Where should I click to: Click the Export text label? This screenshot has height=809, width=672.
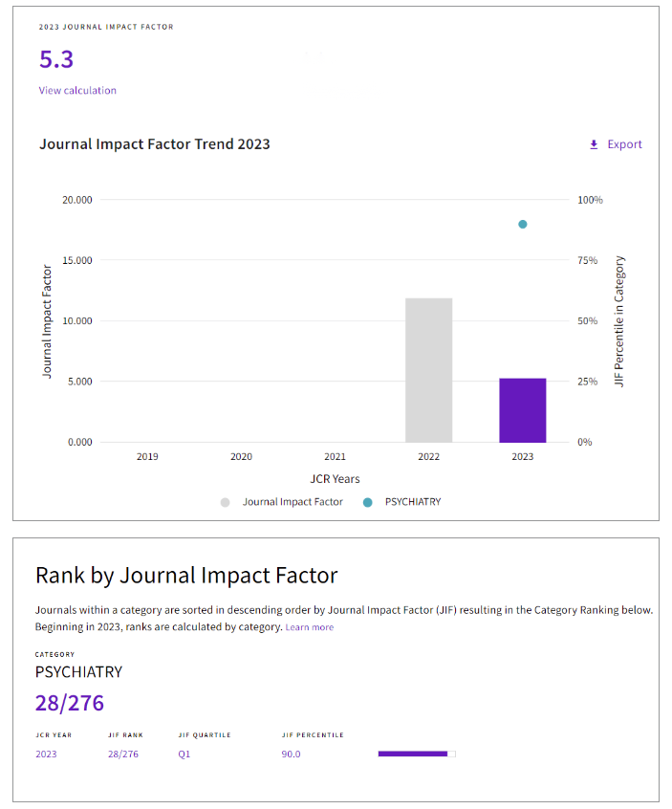(x=624, y=144)
